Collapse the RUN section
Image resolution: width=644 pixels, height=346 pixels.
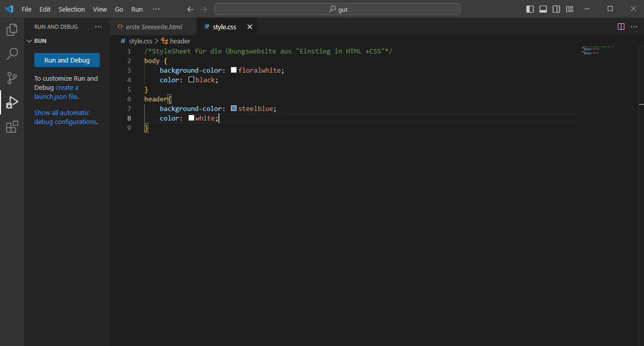pos(67,41)
